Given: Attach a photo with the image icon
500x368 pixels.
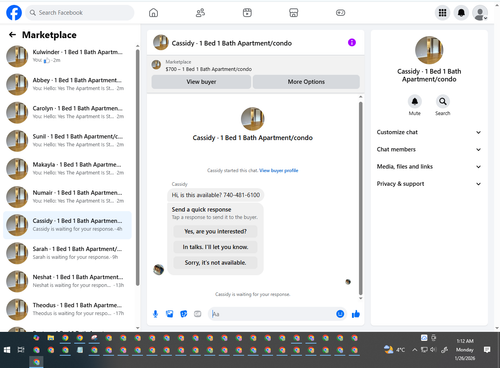Looking at the screenshot, I should pos(170,314).
